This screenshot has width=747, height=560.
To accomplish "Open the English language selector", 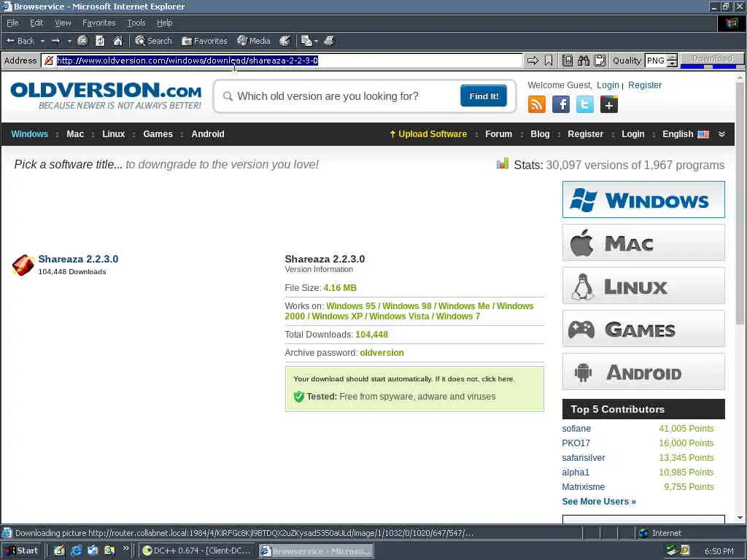I will point(686,134).
